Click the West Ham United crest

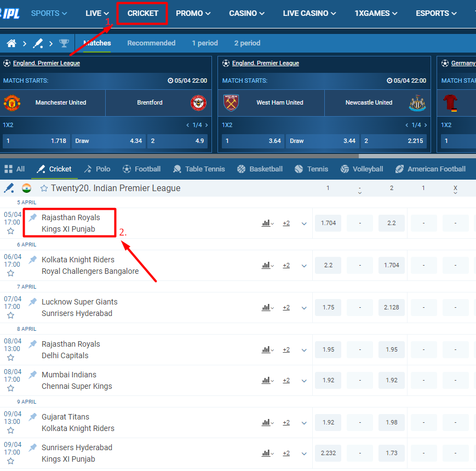[231, 103]
